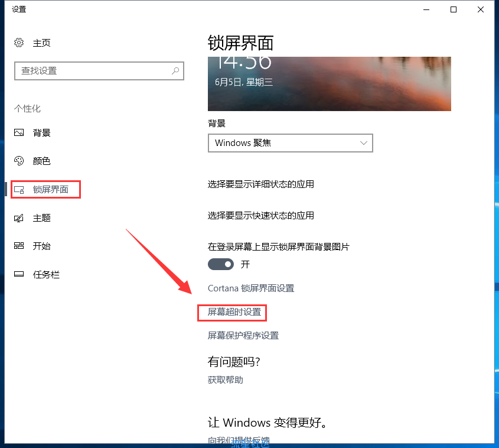Open 屏幕超时设置 link
499x448 pixels.
pyautogui.click(x=234, y=312)
